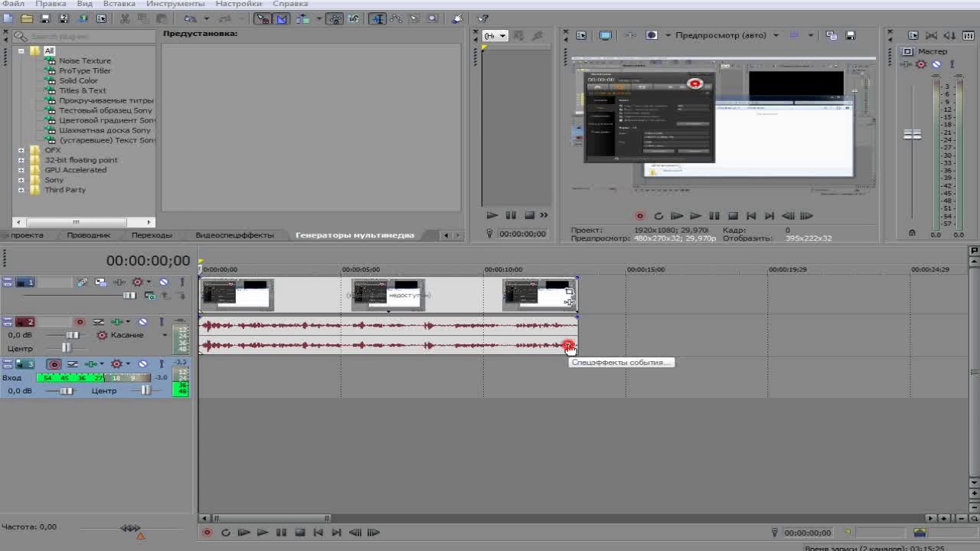Open the Предпросмотр (авто) quality dropdown
Image resolution: width=980 pixels, height=551 pixels.
[776, 35]
